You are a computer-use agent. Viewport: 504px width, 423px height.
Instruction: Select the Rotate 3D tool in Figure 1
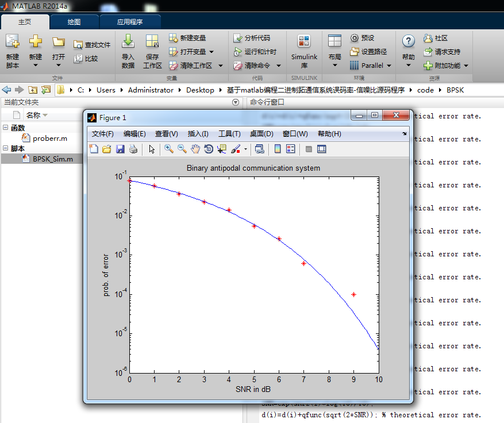click(x=209, y=149)
